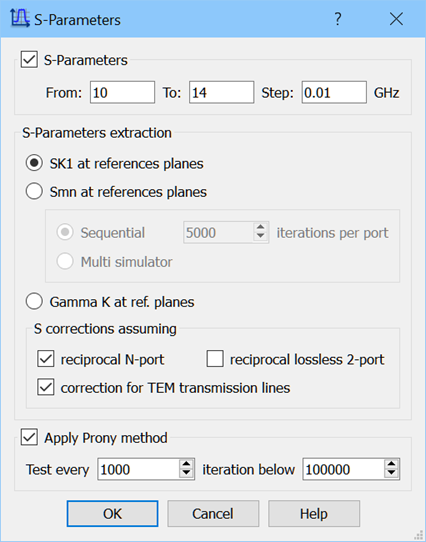Disable Apply Prony method checkbox

(x=29, y=437)
